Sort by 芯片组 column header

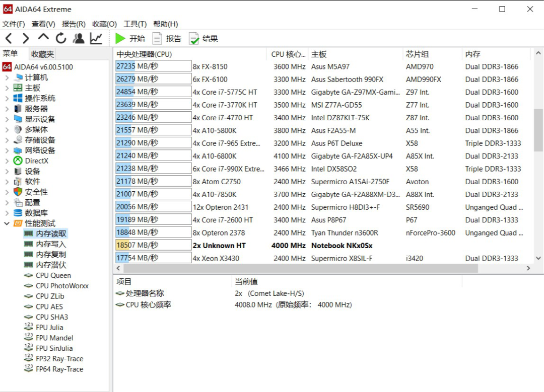(432, 54)
